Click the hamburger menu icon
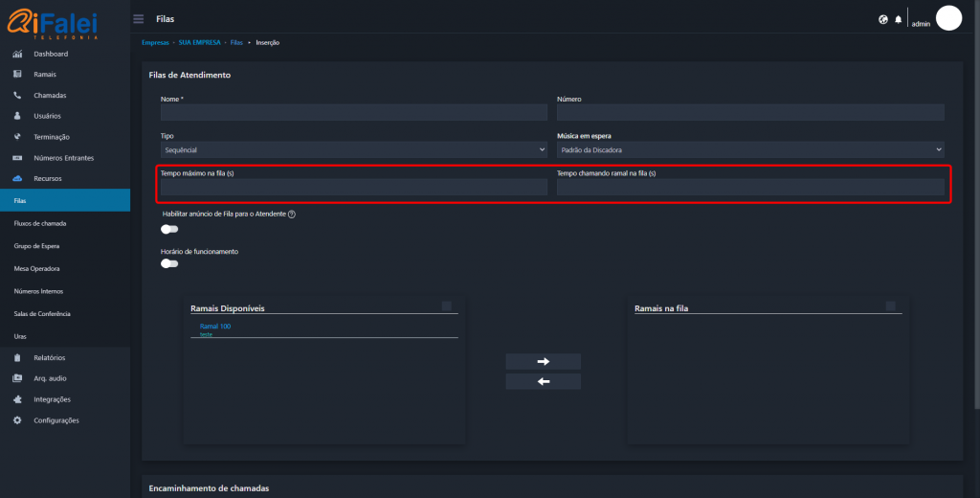This screenshot has width=980, height=498. 139,19
